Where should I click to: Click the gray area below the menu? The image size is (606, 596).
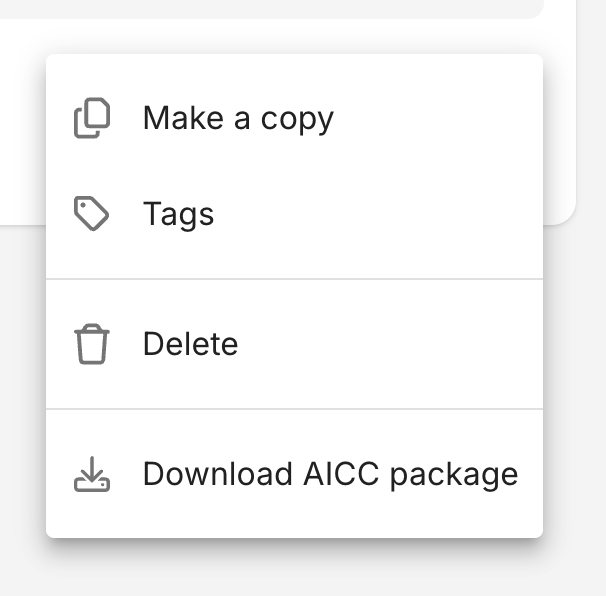tap(300, 570)
